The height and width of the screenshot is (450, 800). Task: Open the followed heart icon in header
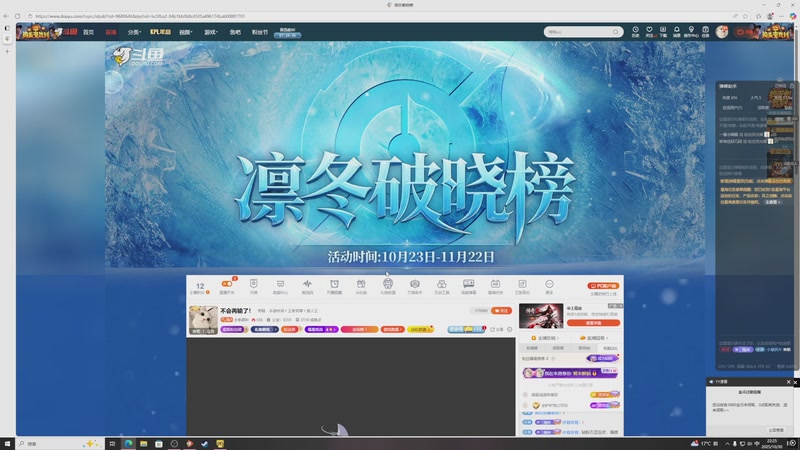[649, 32]
